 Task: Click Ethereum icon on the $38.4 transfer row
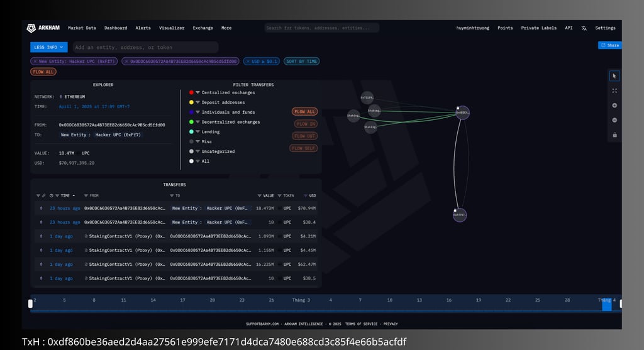pyautogui.click(x=41, y=222)
